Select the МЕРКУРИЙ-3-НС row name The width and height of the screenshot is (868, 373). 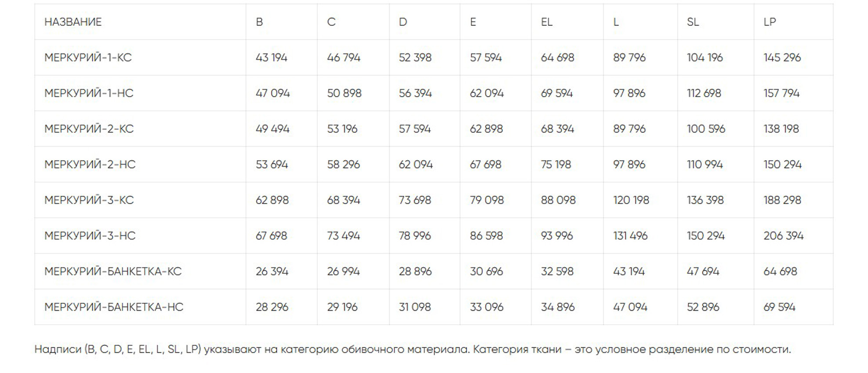click(90, 236)
